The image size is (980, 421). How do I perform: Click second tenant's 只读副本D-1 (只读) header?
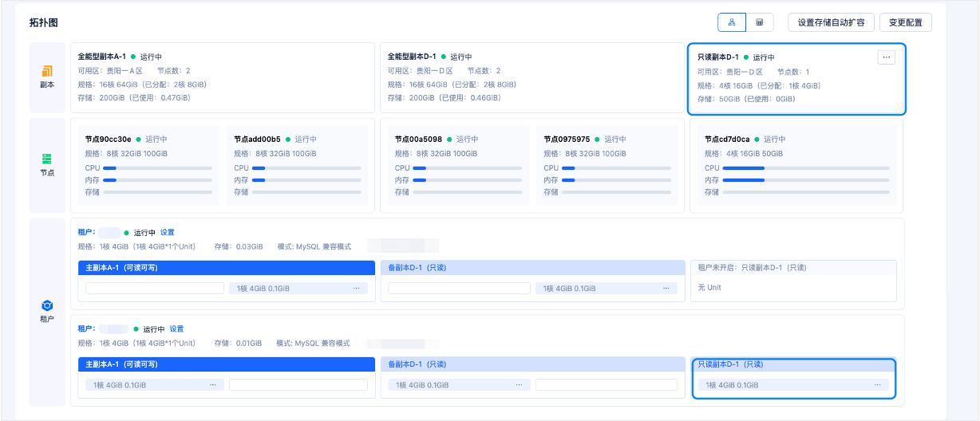pos(793,364)
